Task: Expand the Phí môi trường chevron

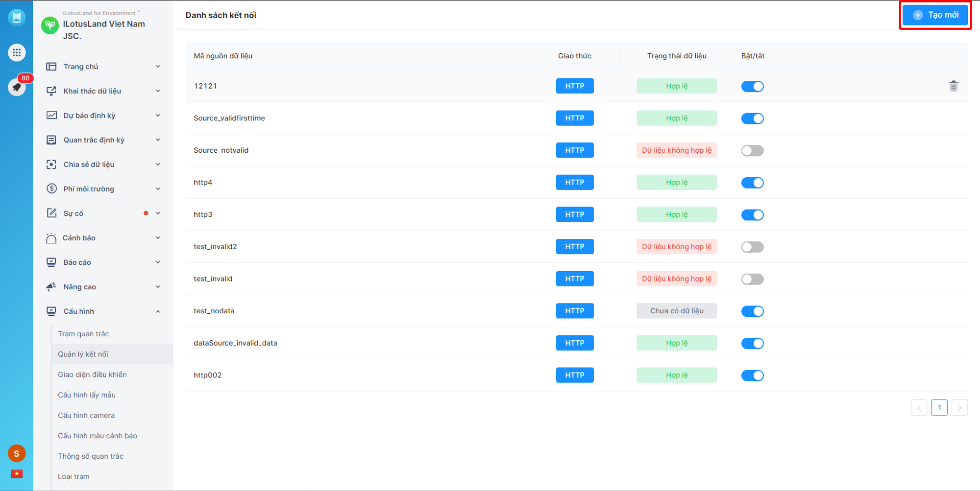Action: click(x=158, y=189)
